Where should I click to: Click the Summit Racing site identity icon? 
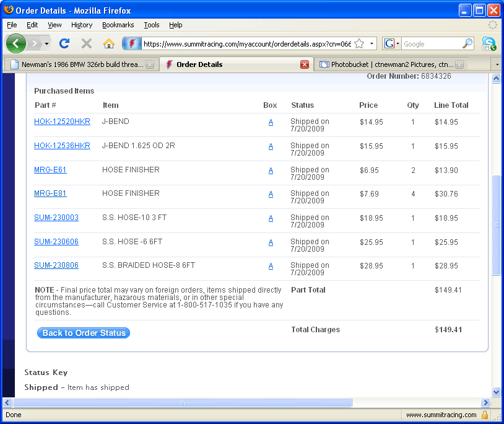132,43
